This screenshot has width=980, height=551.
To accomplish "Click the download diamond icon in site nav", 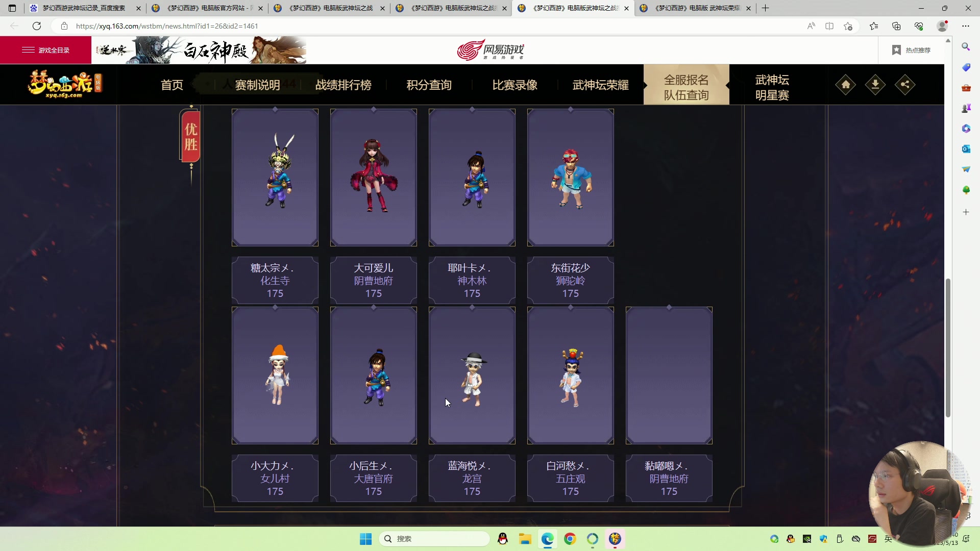I will tap(875, 85).
